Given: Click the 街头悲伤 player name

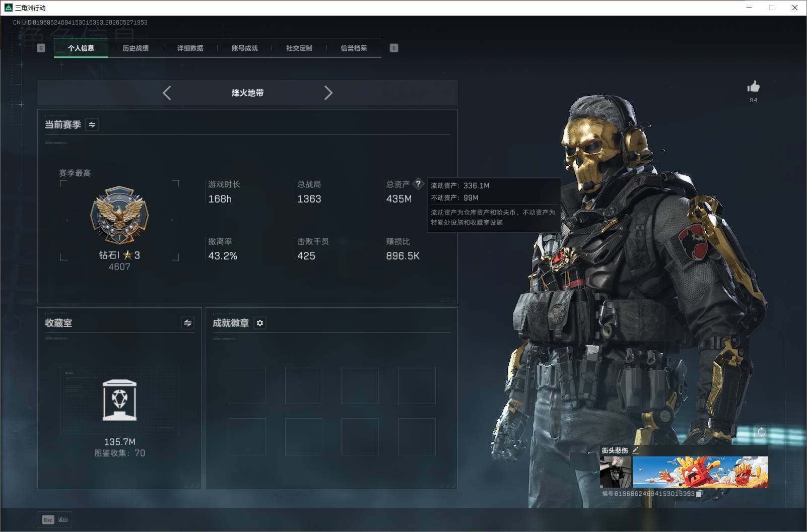Looking at the screenshot, I should point(615,450).
